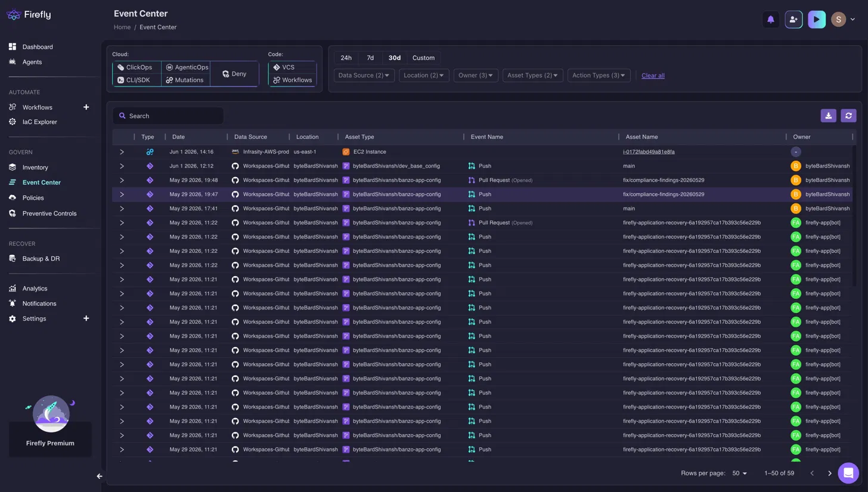Open IaC Explorer in the sidebar
Image resolution: width=868 pixels, height=492 pixels.
click(40, 122)
